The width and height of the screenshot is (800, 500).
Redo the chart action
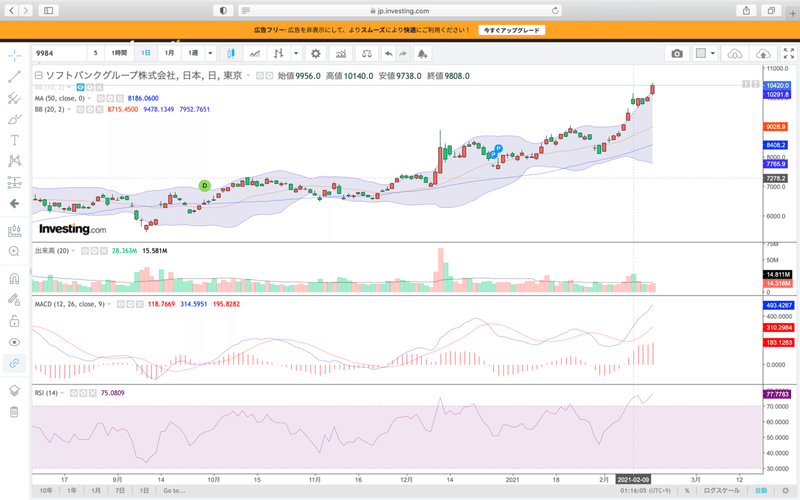(x=403, y=53)
